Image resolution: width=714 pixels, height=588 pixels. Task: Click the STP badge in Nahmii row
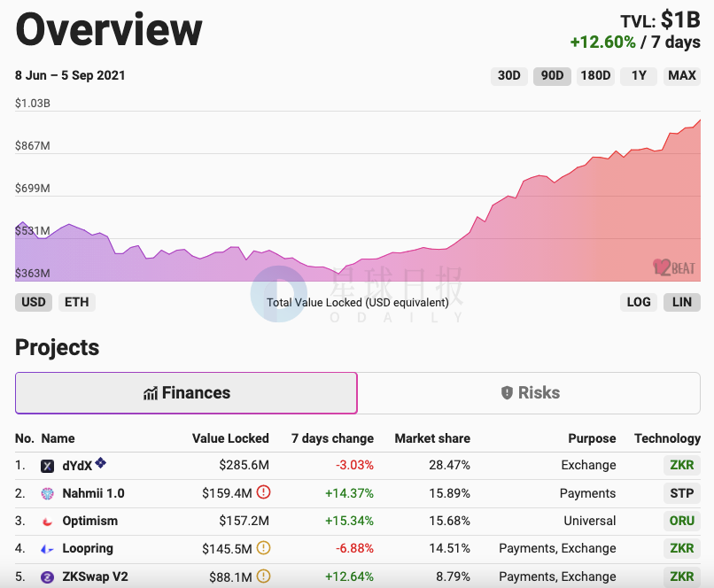point(682,493)
